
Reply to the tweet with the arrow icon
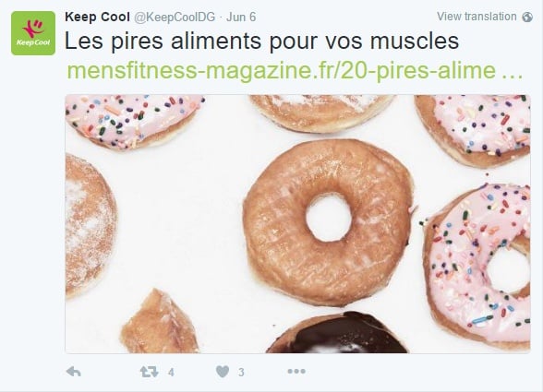click(x=74, y=372)
